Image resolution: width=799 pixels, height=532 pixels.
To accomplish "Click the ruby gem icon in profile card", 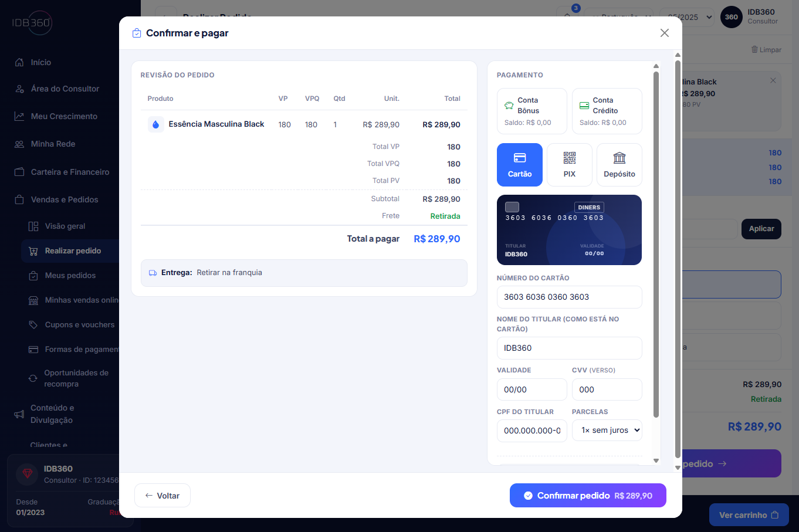I will (x=27, y=474).
